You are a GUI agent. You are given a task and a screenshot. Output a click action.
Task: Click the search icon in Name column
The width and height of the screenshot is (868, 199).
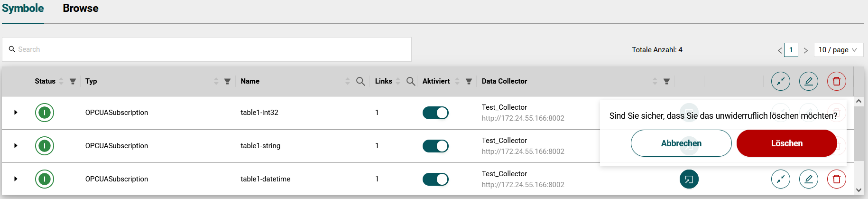[x=360, y=81]
